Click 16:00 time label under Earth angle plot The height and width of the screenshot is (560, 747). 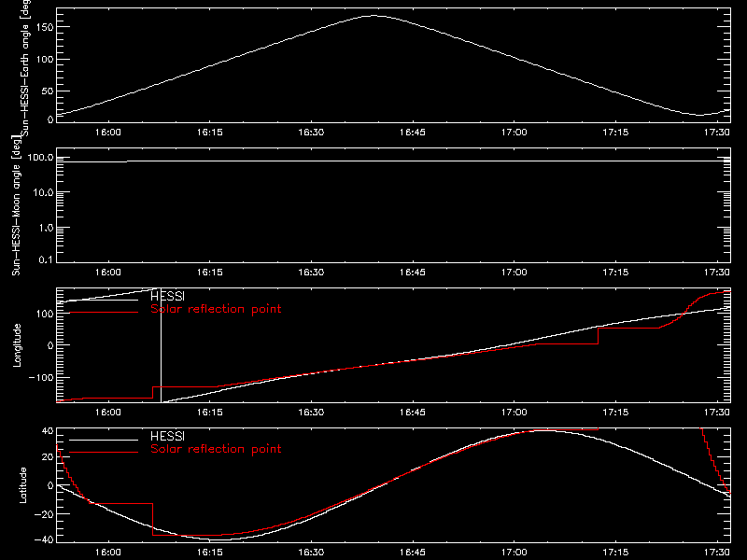(108, 133)
